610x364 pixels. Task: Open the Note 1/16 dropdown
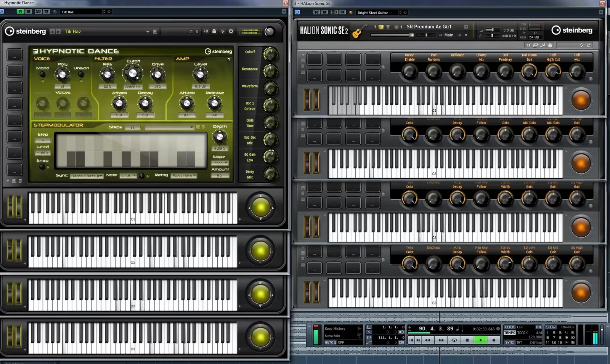[x=128, y=176]
